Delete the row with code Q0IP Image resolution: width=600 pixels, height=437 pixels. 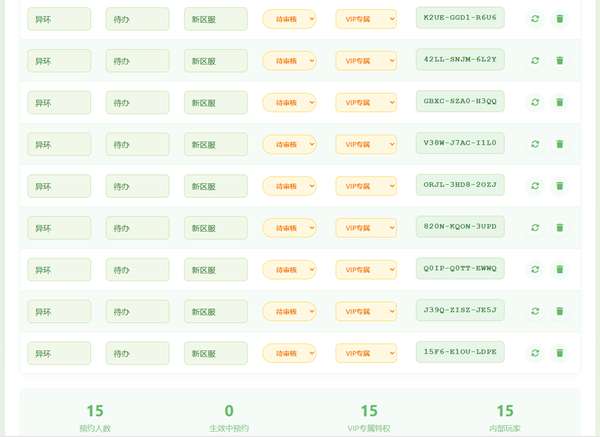tap(559, 269)
